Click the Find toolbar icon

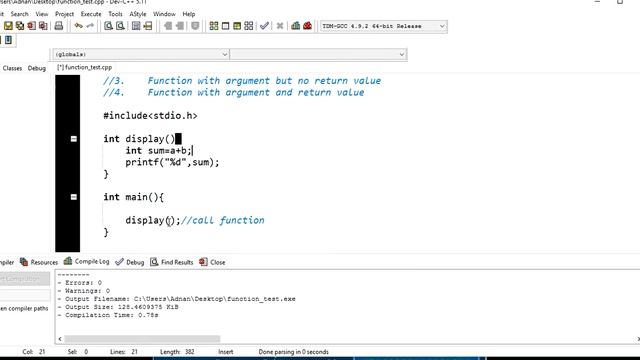coord(108,26)
